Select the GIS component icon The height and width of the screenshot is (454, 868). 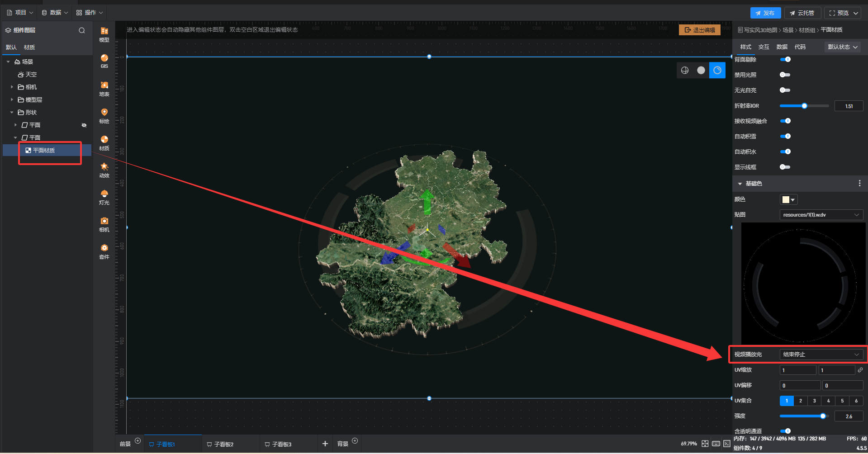104,61
